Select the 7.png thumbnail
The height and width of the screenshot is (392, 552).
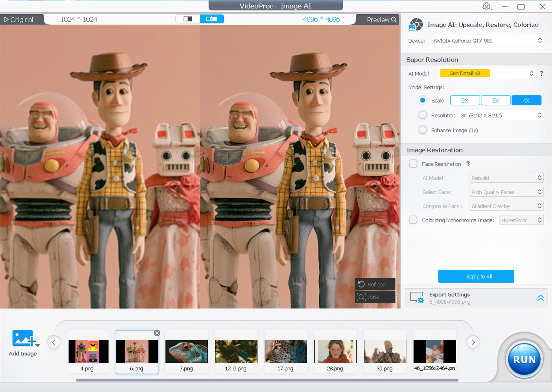tap(187, 352)
